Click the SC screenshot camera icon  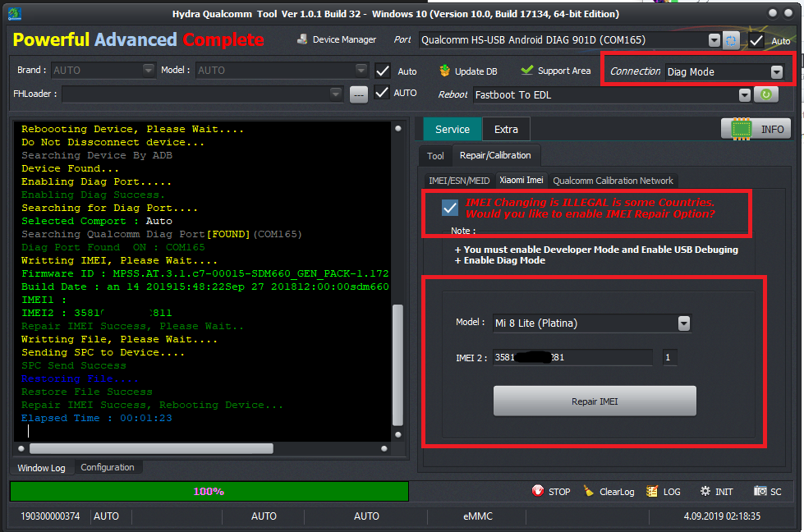pos(760,491)
